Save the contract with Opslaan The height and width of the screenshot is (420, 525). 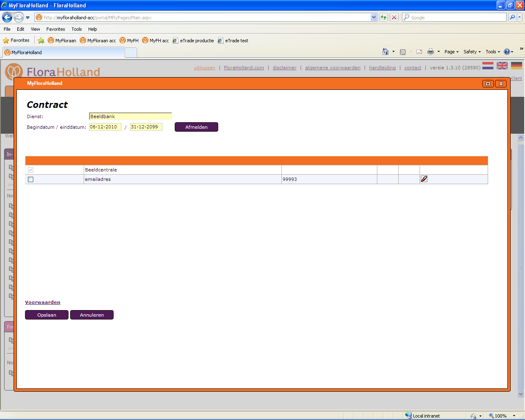(x=47, y=315)
